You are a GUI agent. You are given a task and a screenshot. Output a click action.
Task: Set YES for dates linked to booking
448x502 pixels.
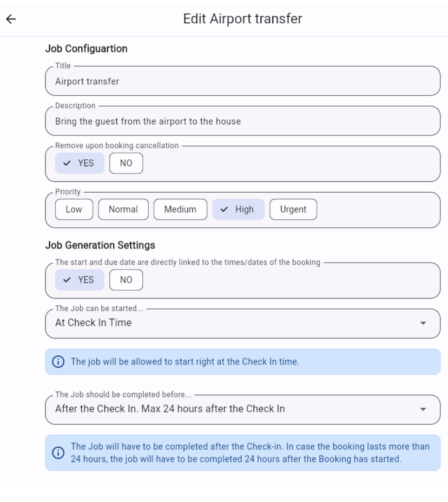click(80, 280)
